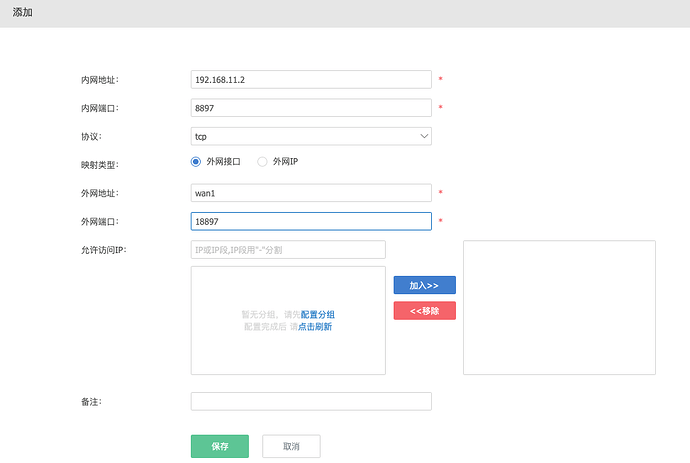
Task: Focus the 外网端口 field showing 18897
Action: tap(310, 221)
